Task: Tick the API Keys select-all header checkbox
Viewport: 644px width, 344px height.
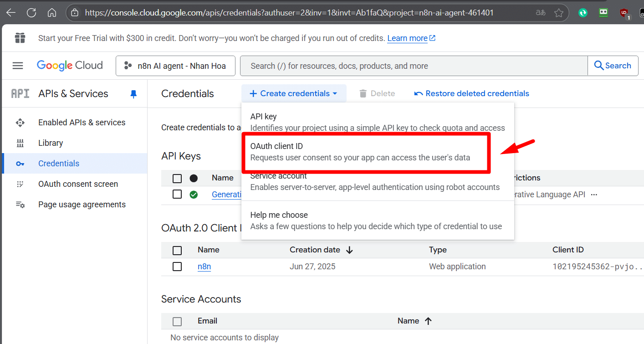Action: tap(177, 178)
